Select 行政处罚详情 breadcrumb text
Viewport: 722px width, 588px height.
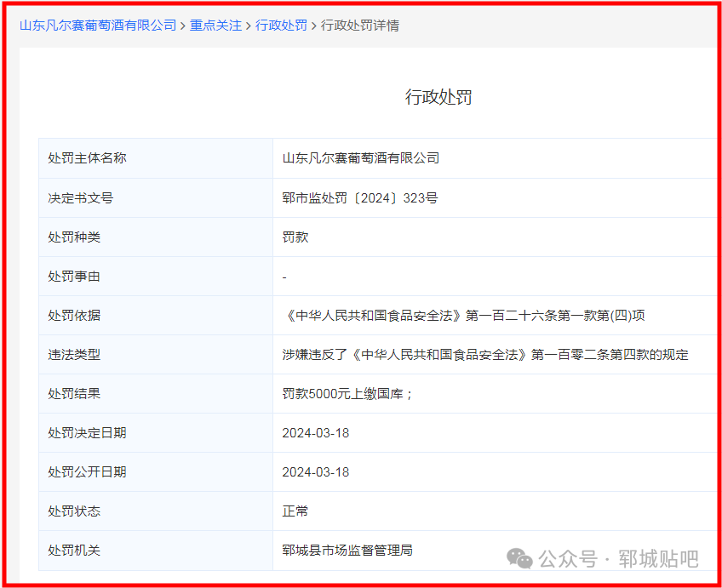[359, 26]
